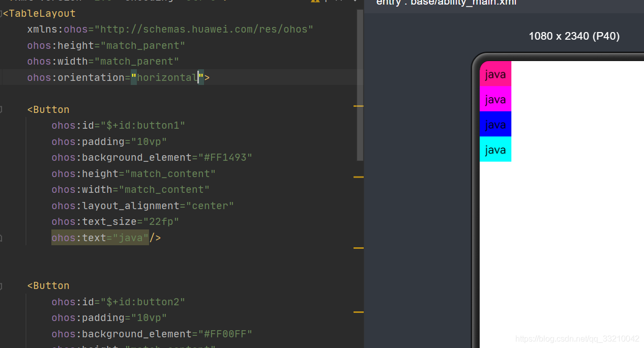Screen dimensions: 644x348
Task: Tap the cyan java button in the preview
Action: click(x=495, y=149)
